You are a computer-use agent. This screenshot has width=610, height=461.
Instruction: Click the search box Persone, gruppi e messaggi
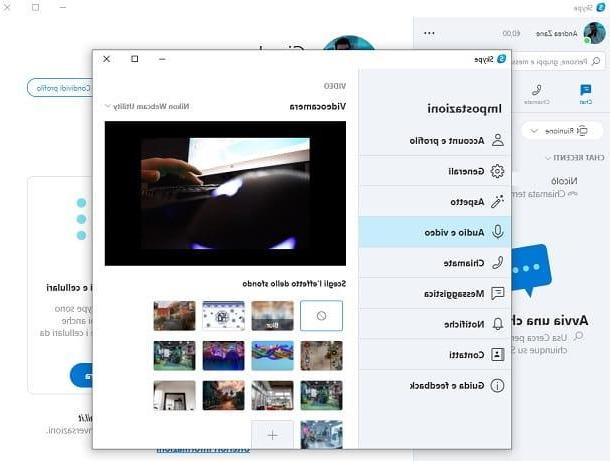click(557, 61)
